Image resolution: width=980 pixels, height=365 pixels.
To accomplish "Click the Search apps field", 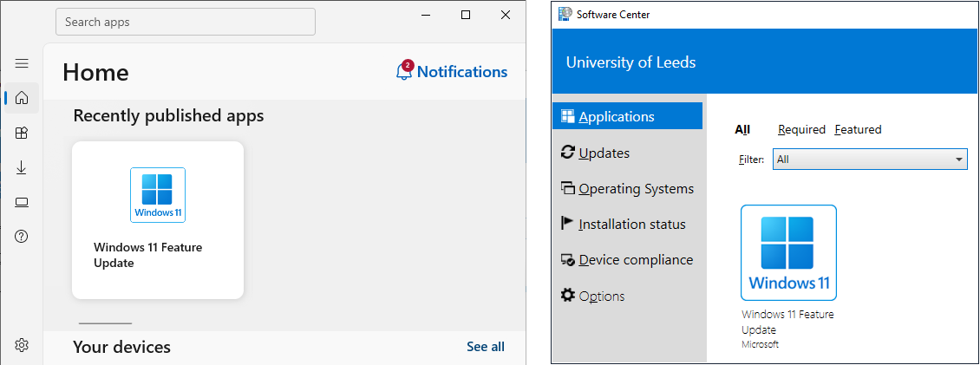I will tap(185, 22).
